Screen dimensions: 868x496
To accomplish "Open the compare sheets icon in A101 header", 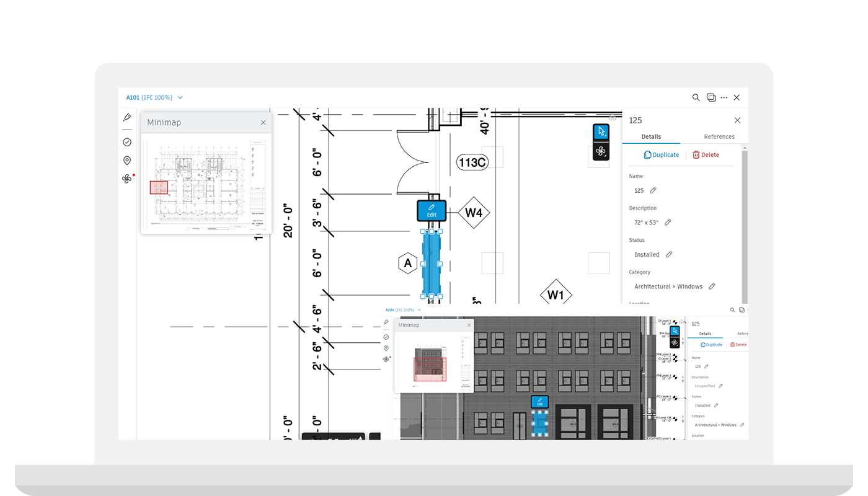I will (711, 97).
